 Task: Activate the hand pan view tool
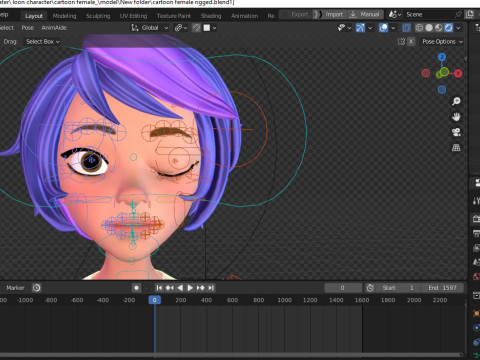tap(456, 117)
